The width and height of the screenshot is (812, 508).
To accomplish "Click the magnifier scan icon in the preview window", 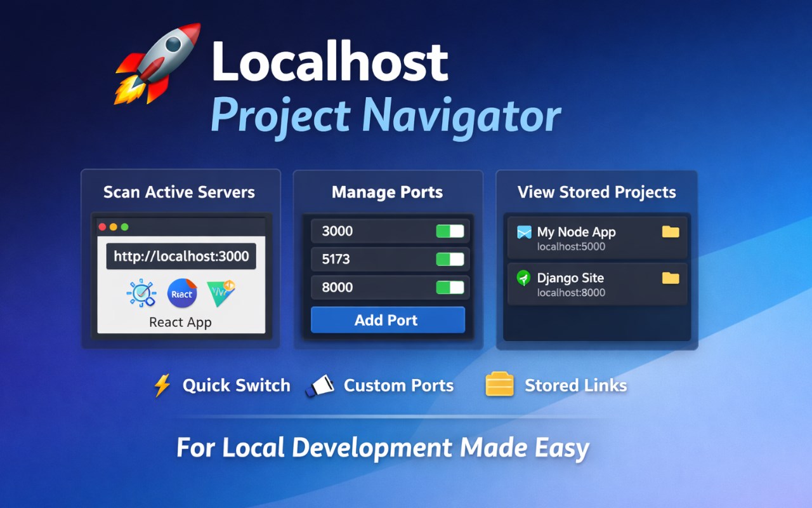I will pos(141,293).
